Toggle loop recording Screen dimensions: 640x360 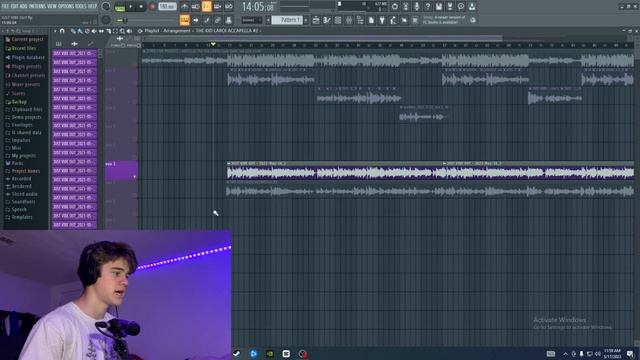click(x=229, y=7)
